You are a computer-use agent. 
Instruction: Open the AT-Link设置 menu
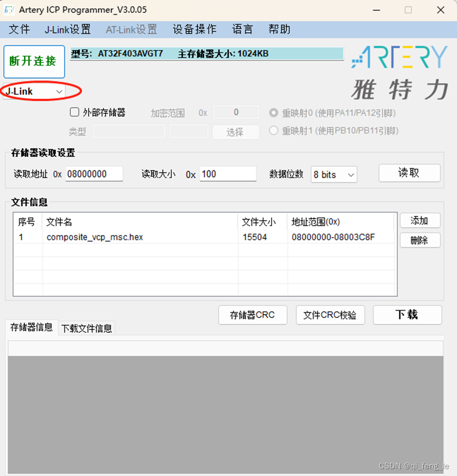pos(131,30)
